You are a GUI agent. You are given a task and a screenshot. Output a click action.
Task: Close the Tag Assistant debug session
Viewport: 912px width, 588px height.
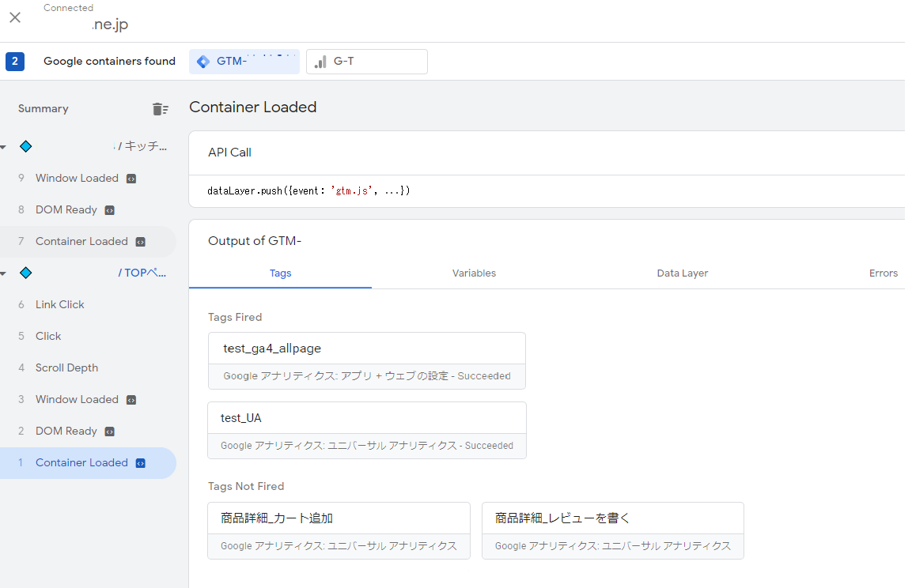pyautogui.click(x=15, y=17)
